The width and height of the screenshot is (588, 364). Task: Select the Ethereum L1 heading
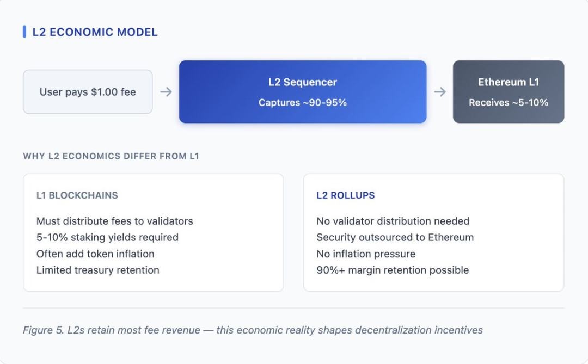point(509,82)
